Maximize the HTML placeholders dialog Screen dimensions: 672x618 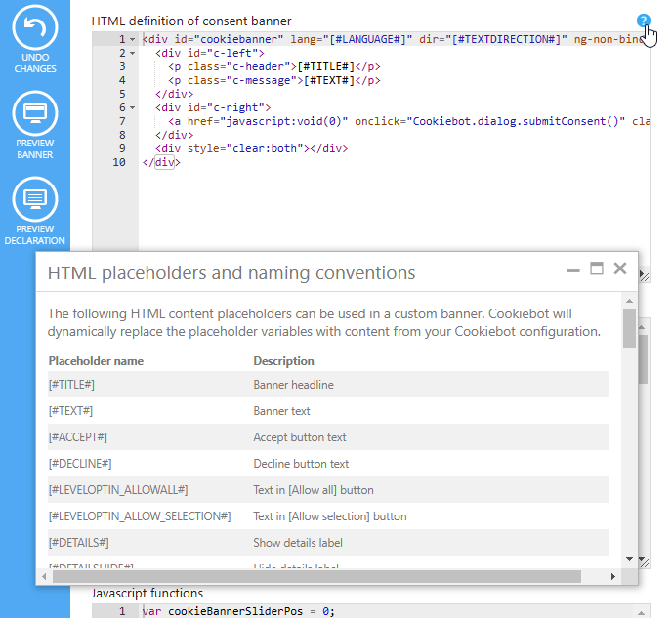pyautogui.click(x=597, y=268)
